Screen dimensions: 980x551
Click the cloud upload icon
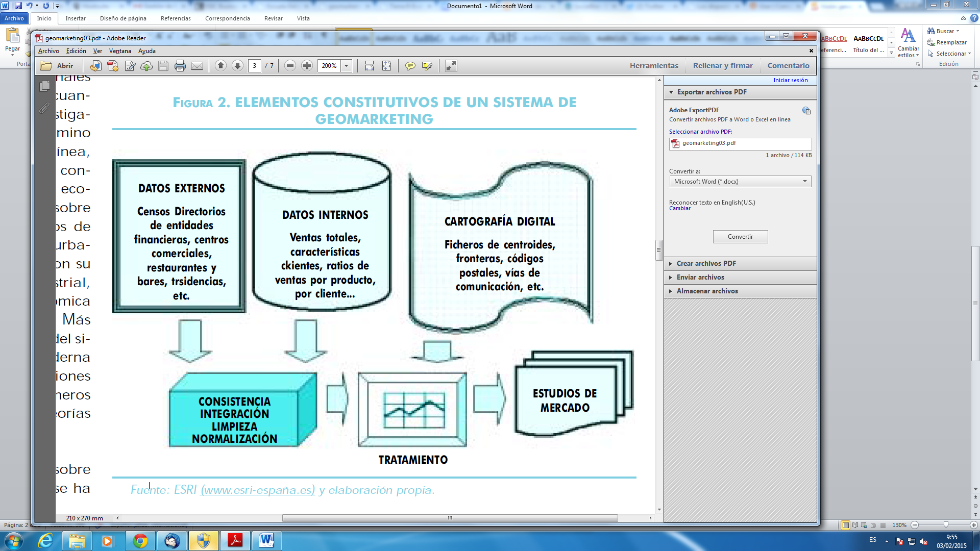point(146,66)
